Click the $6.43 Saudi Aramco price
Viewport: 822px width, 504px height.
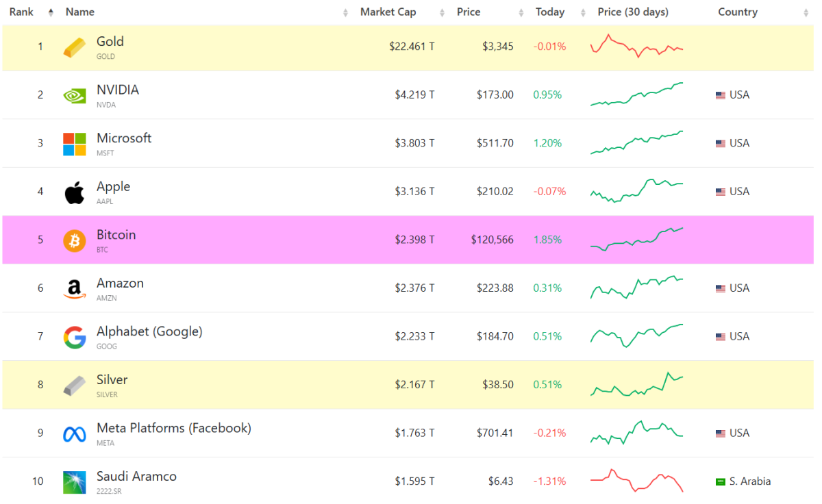click(501, 481)
